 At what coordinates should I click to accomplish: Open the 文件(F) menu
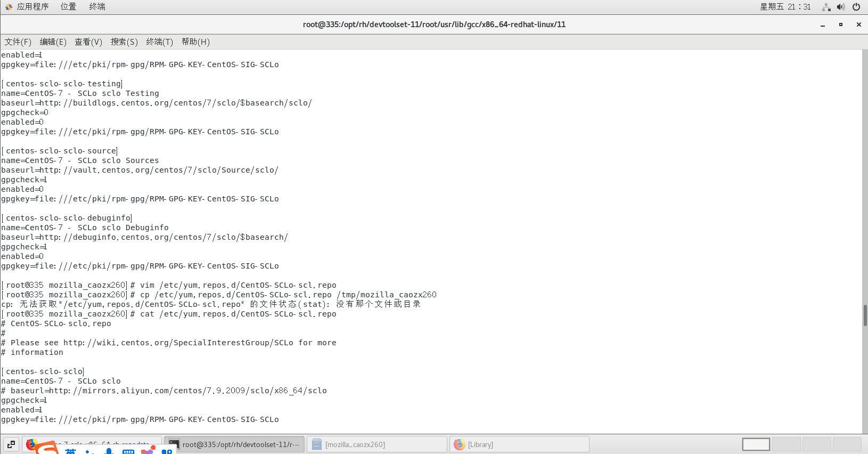(x=18, y=42)
